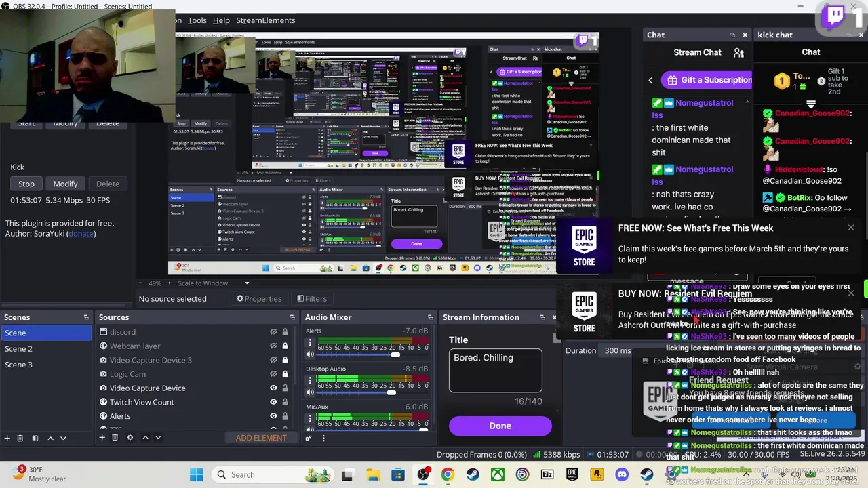Viewport: 868px width, 488px height.
Task: Open Stream Chat community users icon
Action: point(739,52)
